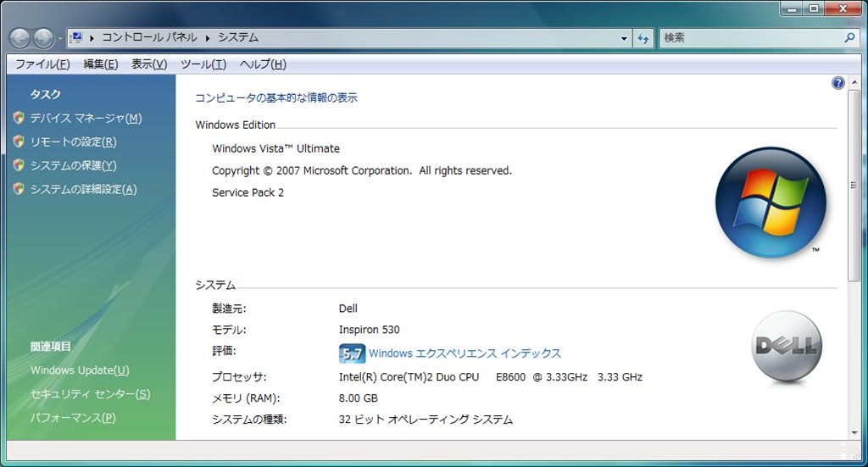Click shield icon beside リモートの設定
Screen dimensions: 868x467
click(19, 142)
